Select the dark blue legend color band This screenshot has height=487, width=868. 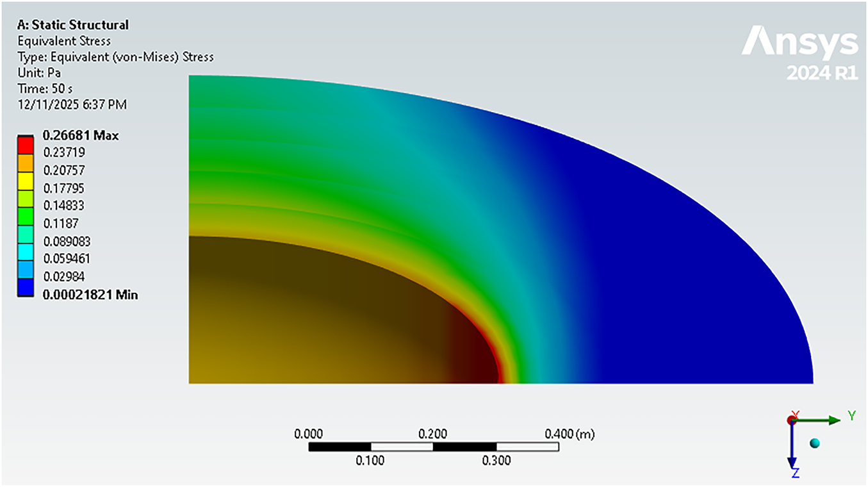tap(26, 286)
